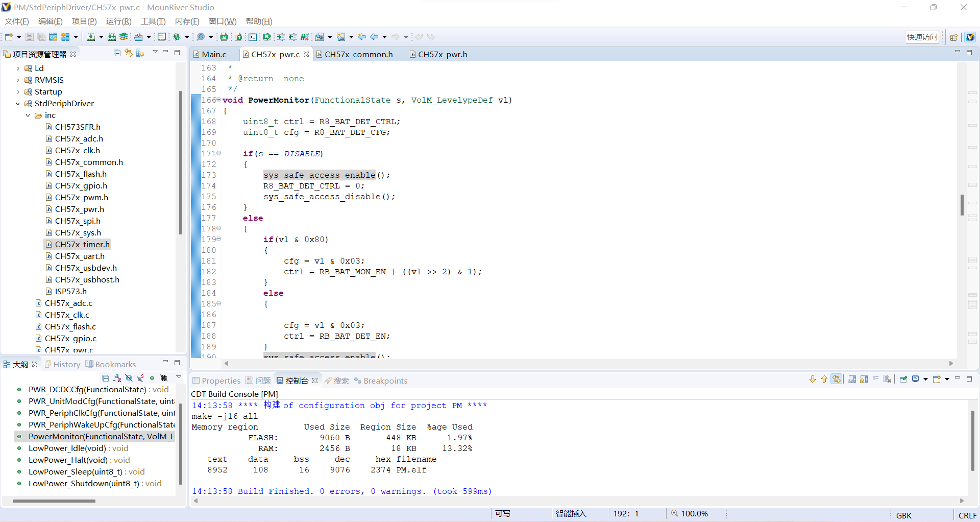
Task: Collapse the StdPeriphDriver folder
Action: pyautogui.click(x=18, y=104)
